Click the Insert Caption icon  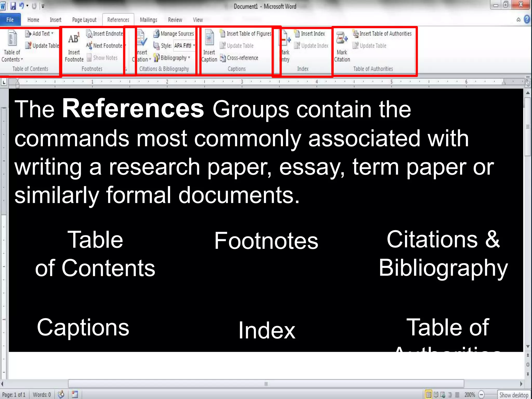tap(209, 38)
